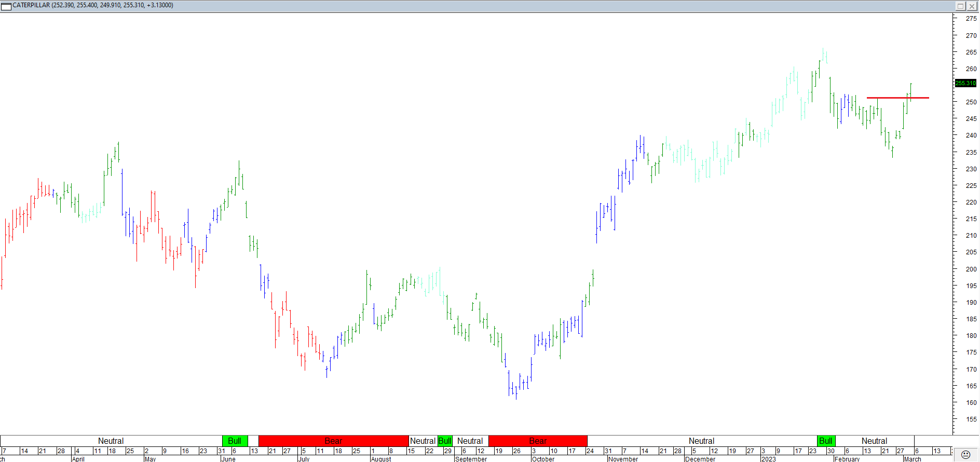Screen dimensions: 980x462
Task: Select the Neutral ribbon segment in early September
Action: (470, 441)
